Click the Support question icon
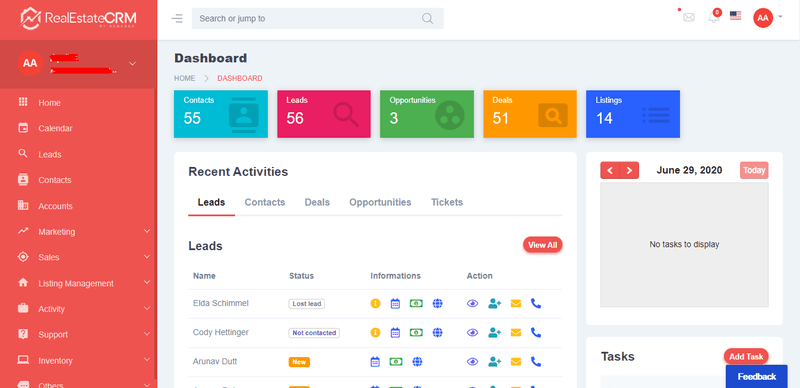Viewport: 800px width, 388px height. pos(23,334)
